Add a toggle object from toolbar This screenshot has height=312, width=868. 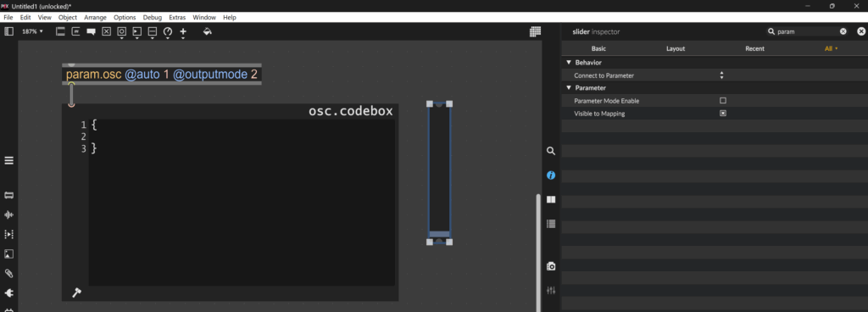(x=107, y=31)
